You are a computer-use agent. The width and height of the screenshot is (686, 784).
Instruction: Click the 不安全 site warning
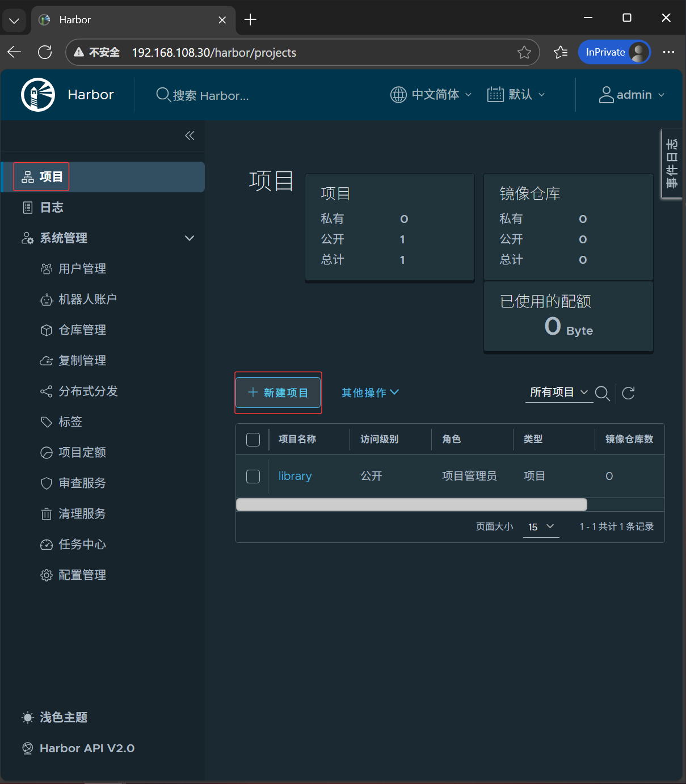[97, 52]
